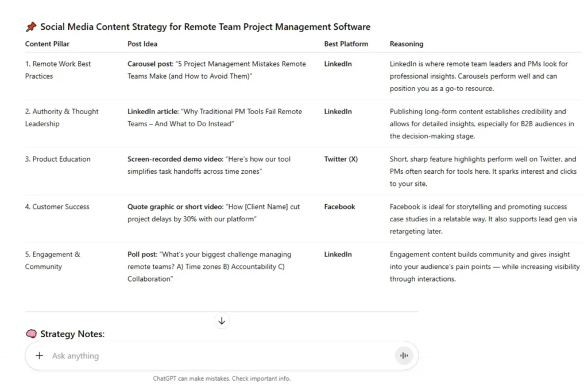This screenshot has width=588, height=390.
Task: Click the "3. Product Education" row label
Action: click(x=57, y=159)
